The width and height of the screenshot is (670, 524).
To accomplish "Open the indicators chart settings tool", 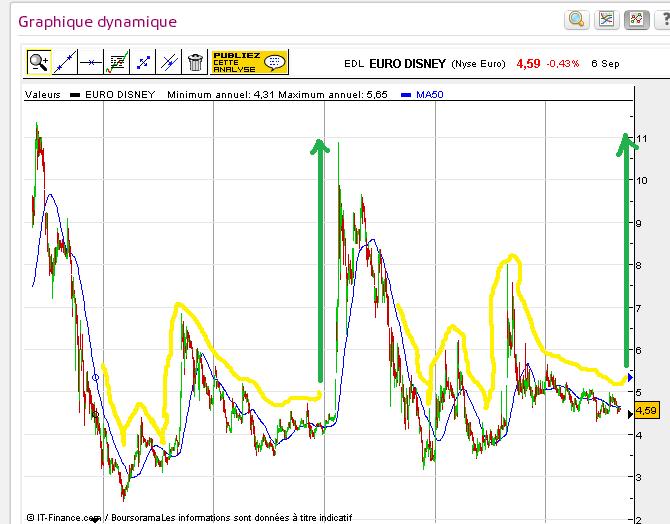I will 117,62.
